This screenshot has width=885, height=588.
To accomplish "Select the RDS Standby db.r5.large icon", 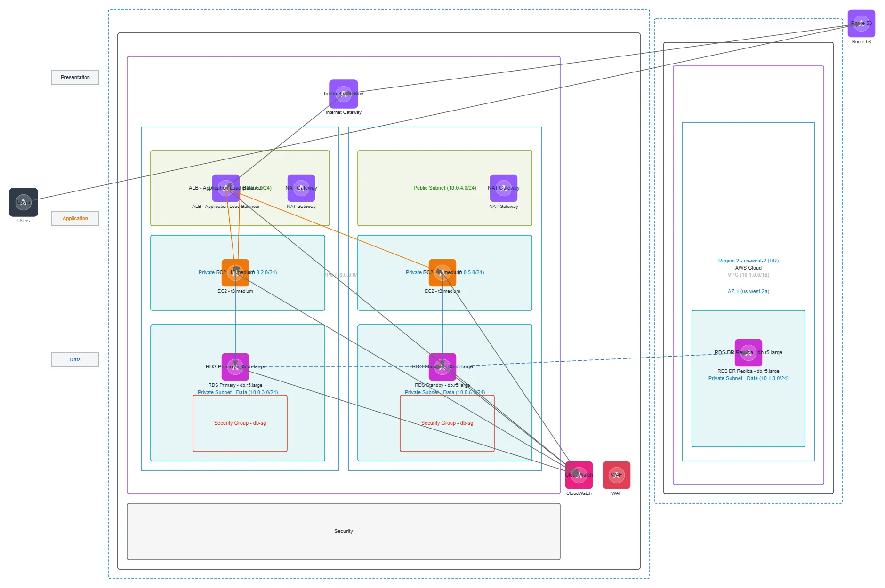I will tap(442, 367).
